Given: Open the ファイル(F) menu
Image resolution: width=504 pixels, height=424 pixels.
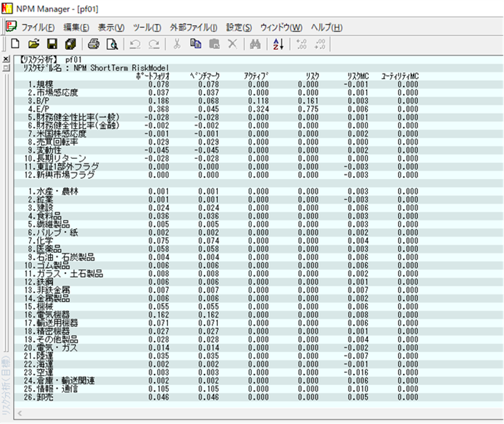Looking at the screenshot, I should coord(38,27).
